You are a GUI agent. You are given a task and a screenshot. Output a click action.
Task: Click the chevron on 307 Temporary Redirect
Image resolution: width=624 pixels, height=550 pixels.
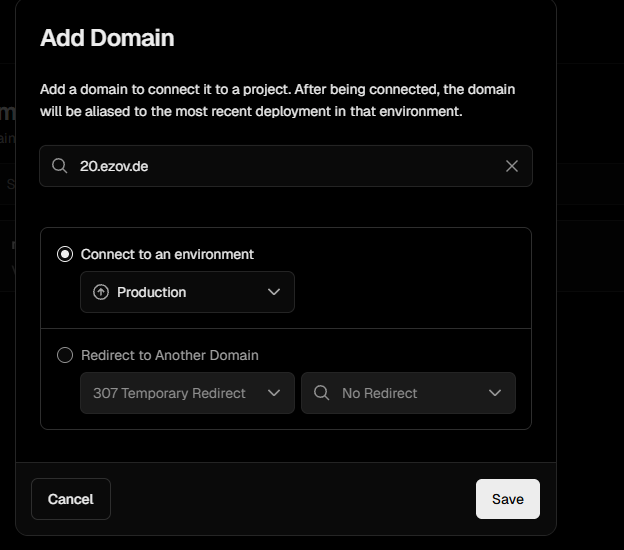coord(275,393)
